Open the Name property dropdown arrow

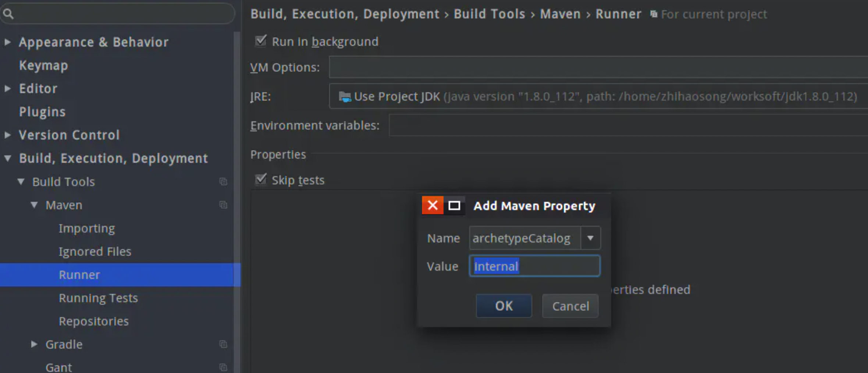click(x=590, y=238)
